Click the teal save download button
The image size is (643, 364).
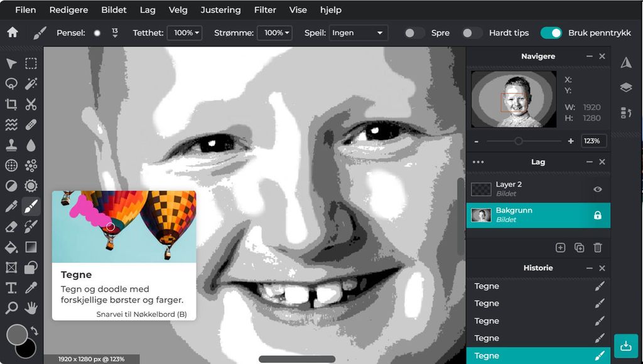click(625, 346)
